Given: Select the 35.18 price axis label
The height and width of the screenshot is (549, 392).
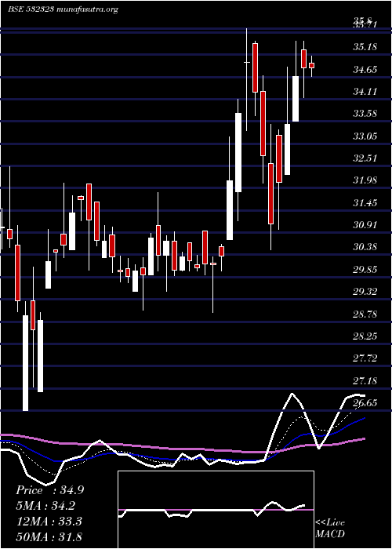Looking at the screenshot, I should pos(365,47).
